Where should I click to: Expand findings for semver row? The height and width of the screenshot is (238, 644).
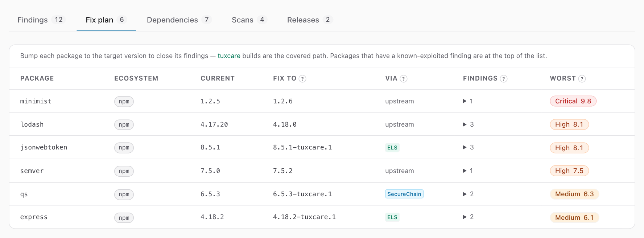(468, 171)
